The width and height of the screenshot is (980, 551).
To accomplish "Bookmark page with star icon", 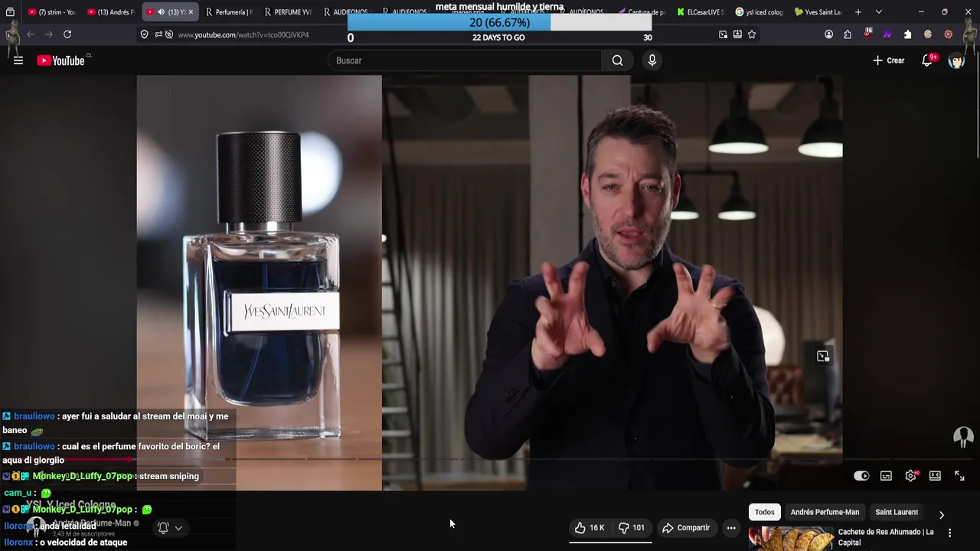I will 752,34.
